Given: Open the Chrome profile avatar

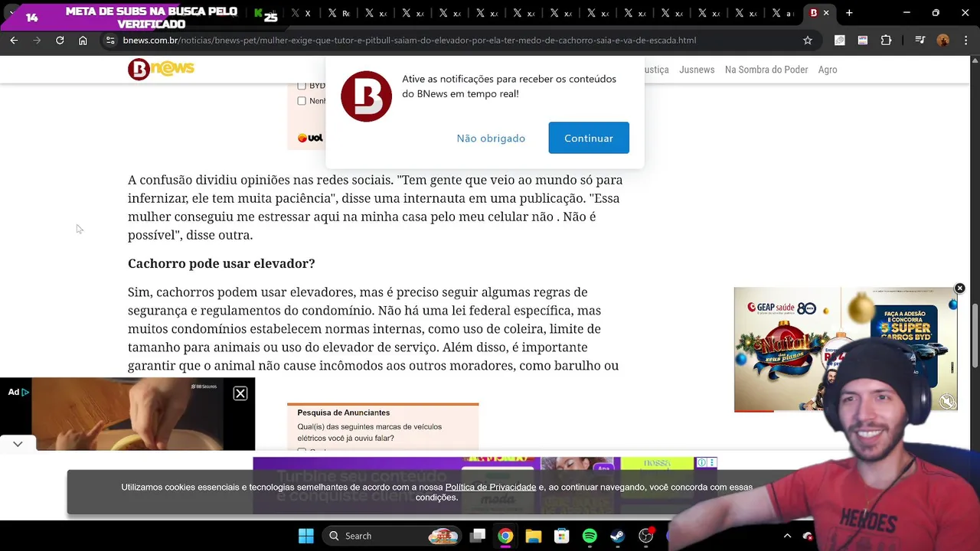Looking at the screenshot, I should pos(943,40).
